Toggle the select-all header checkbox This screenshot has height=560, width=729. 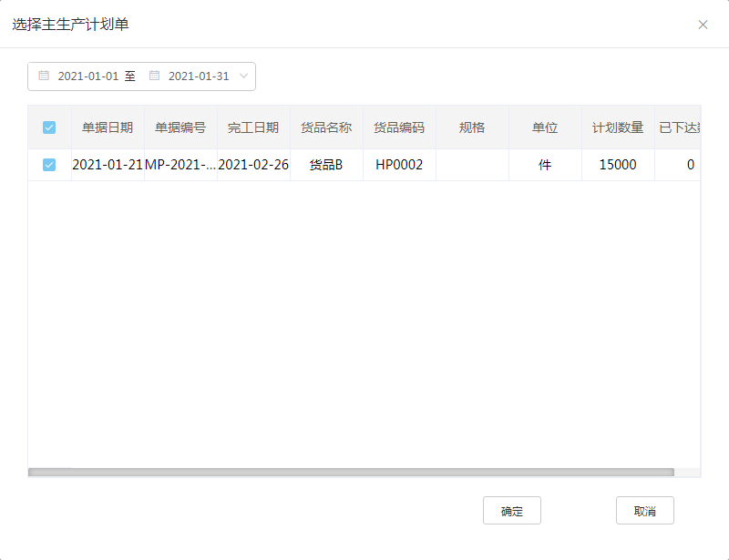tap(49, 127)
